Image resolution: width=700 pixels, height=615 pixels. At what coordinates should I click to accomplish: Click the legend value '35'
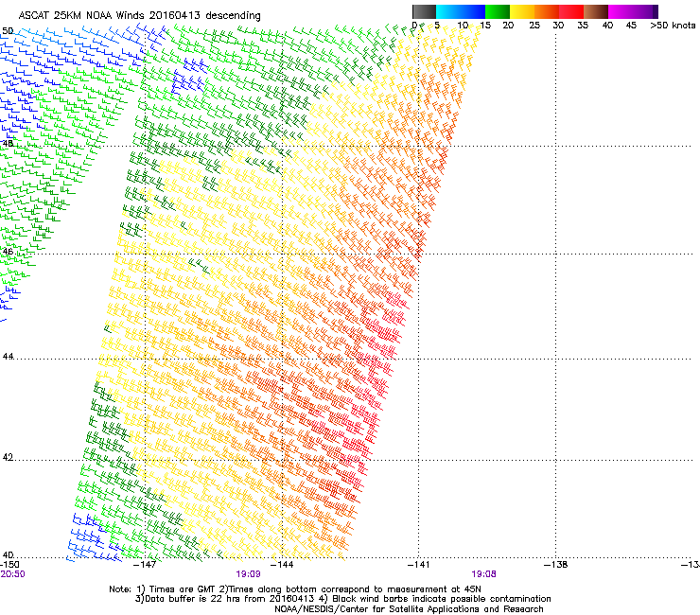coord(583,26)
